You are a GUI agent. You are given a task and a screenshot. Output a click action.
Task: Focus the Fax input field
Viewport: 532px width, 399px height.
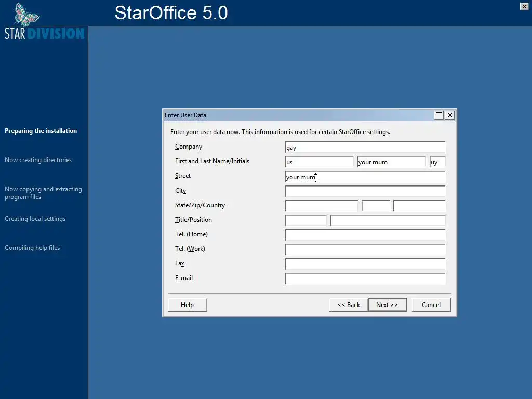(365, 264)
